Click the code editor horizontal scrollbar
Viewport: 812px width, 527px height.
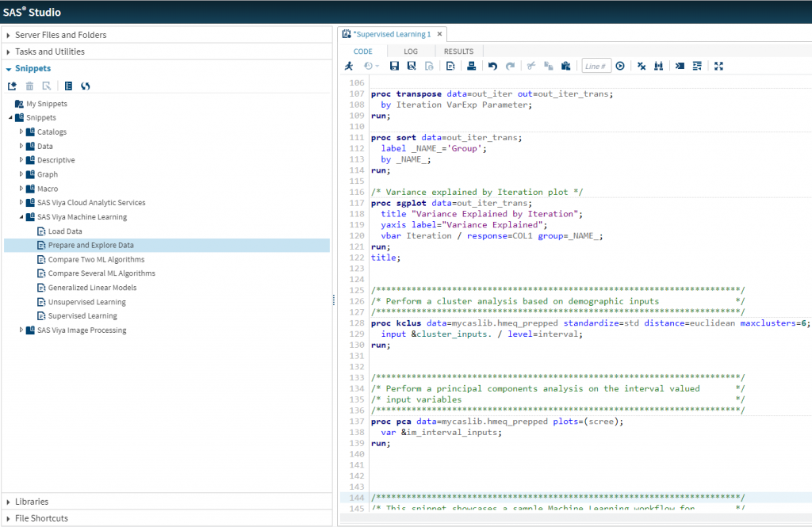tap(575, 518)
